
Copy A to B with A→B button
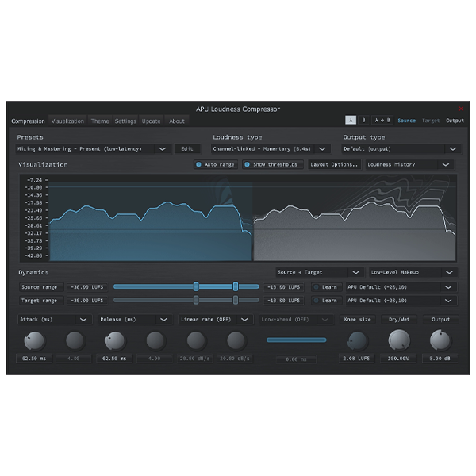pos(382,121)
